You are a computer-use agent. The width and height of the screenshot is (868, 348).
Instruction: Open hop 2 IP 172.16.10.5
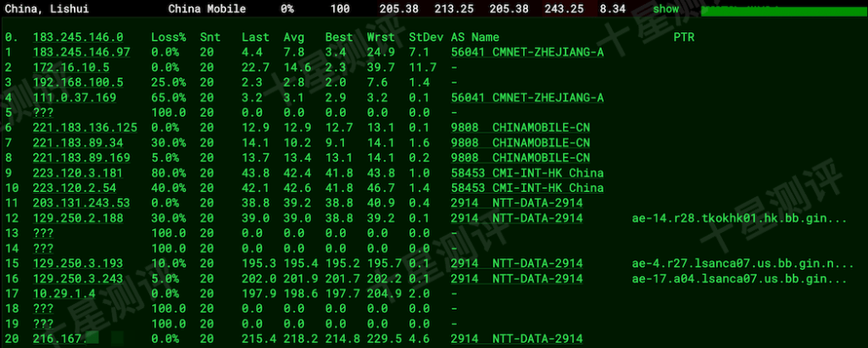71,68
